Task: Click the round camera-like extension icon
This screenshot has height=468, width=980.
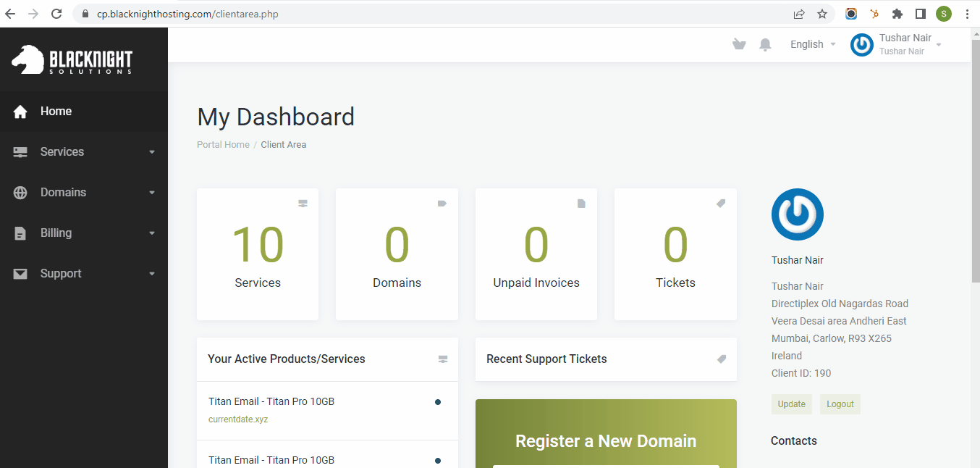Action: (x=852, y=14)
